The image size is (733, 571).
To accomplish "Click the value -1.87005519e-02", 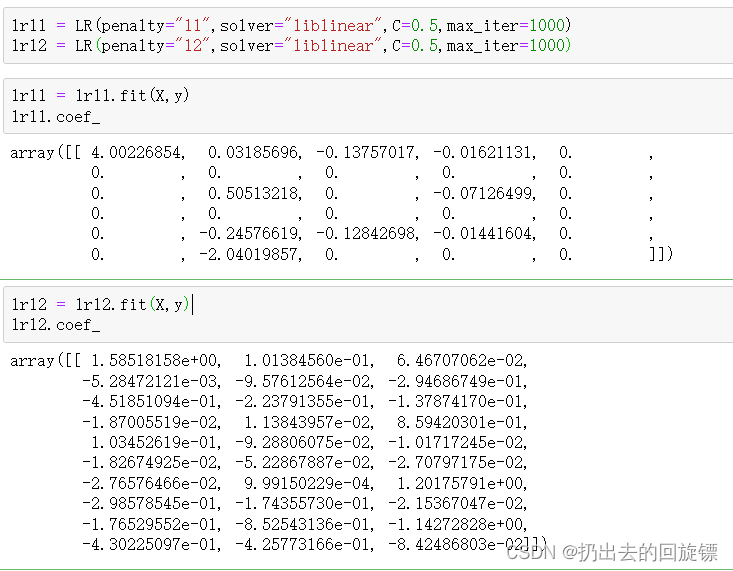I will tap(150, 422).
